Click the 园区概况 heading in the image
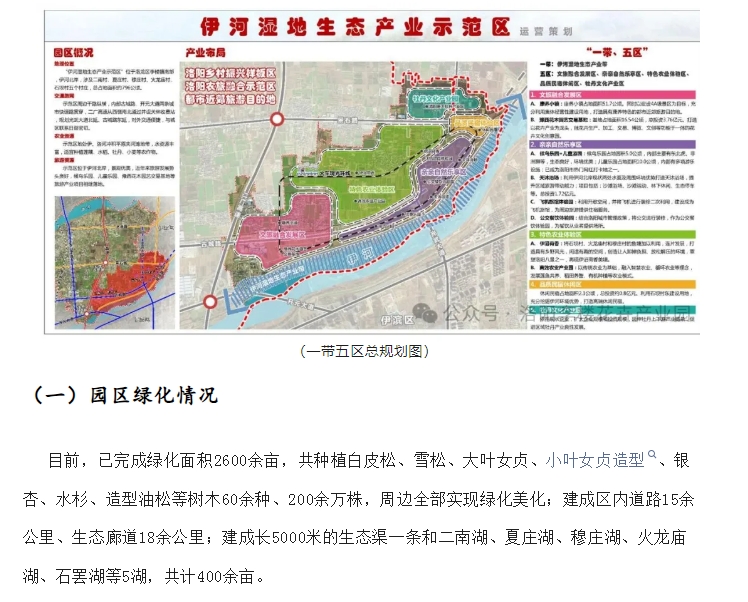 tap(73, 52)
